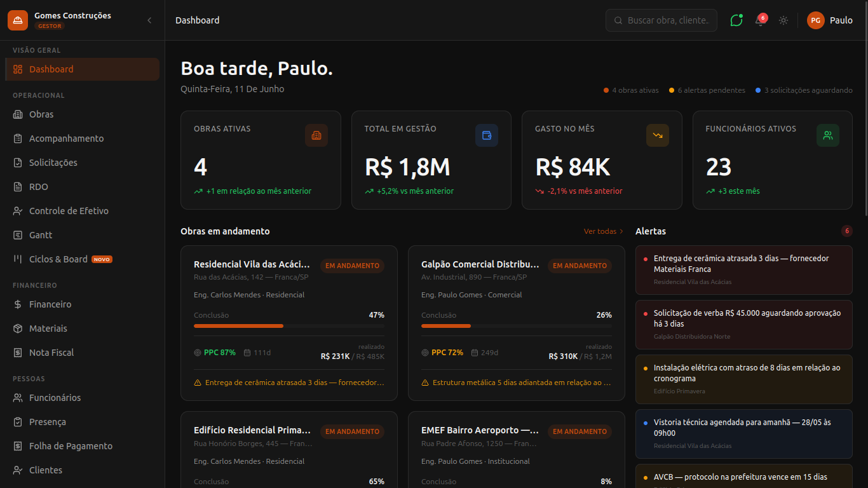Click the 6 alertas pendentes indicator

[707, 90]
